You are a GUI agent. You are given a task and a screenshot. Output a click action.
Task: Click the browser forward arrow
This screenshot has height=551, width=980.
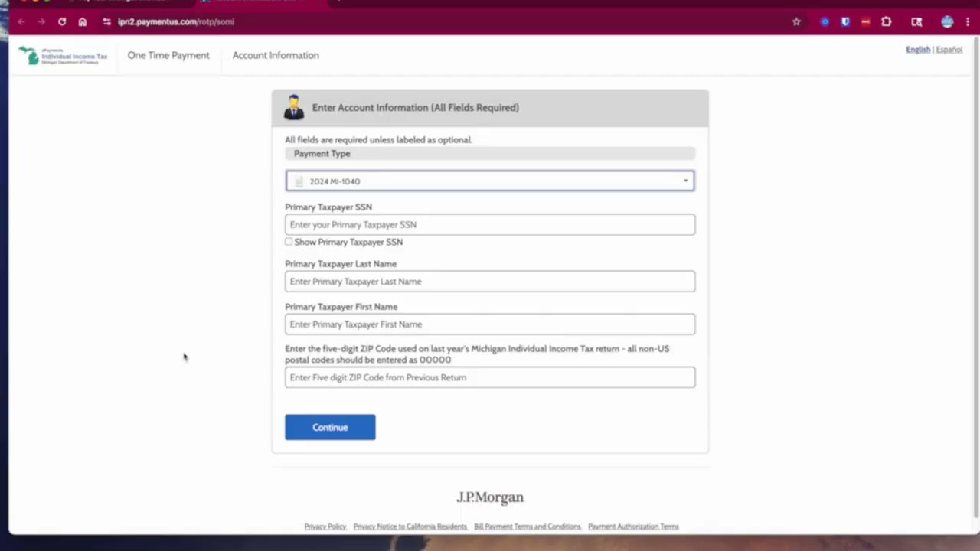[41, 21]
